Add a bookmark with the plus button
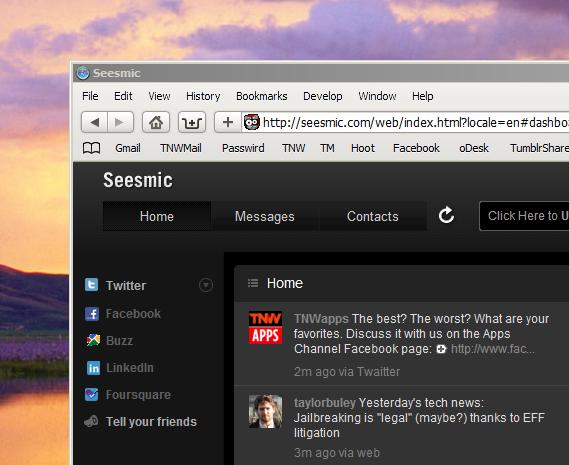 click(228, 122)
